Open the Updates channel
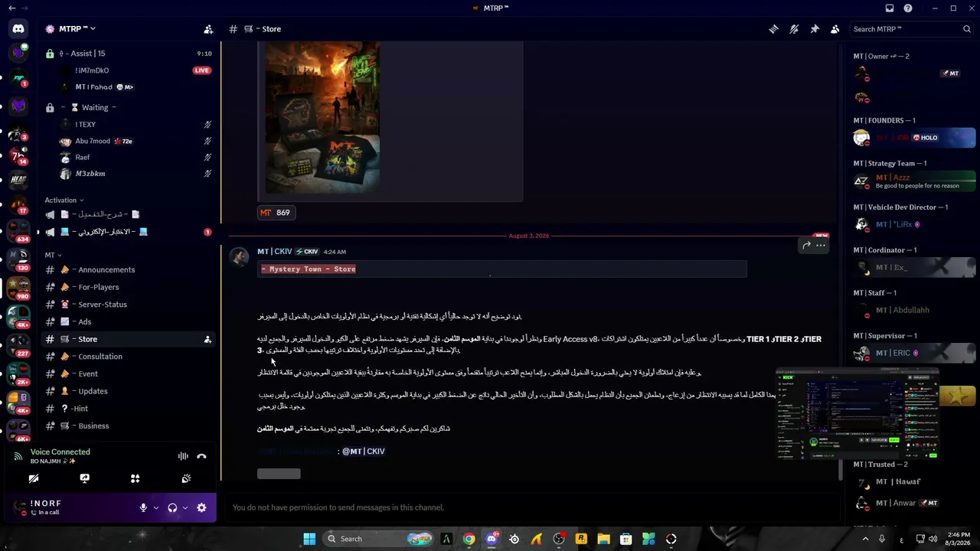This screenshot has height=551, width=980. pyautogui.click(x=128, y=391)
